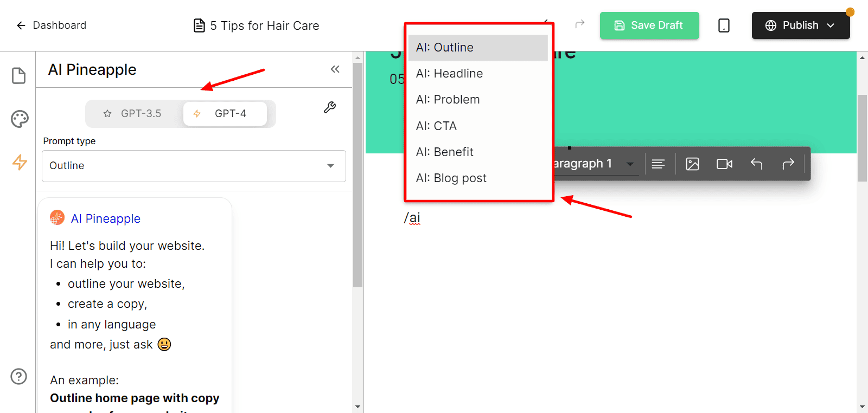Choose AI: Headline from the menu
Viewport: 868px width, 413px height.
click(449, 74)
